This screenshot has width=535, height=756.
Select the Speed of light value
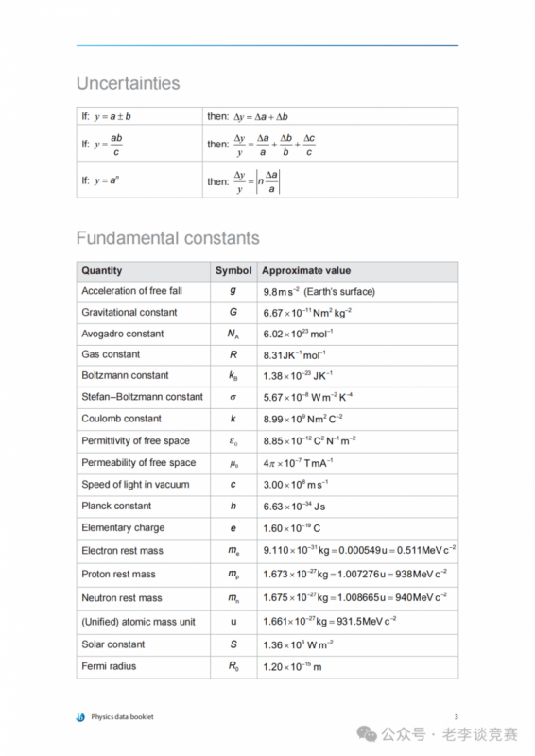[x=296, y=484]
